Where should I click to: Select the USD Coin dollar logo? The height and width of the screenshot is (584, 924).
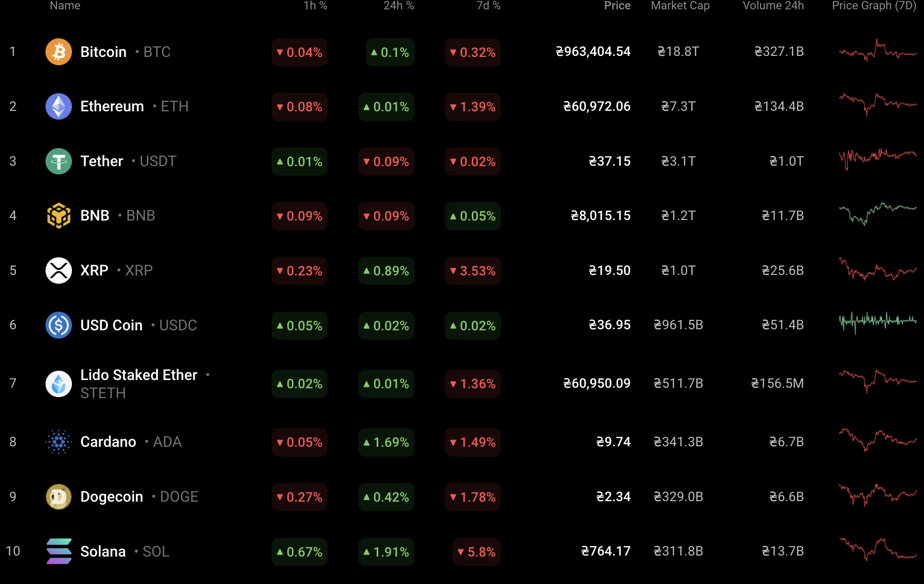click(x=58, y=325)
